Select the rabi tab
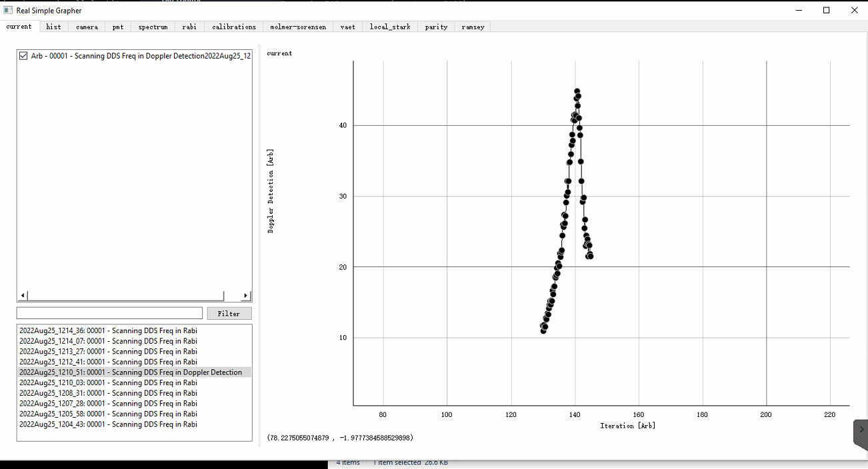The image size is (868, 469). click(x=189, y=27)
